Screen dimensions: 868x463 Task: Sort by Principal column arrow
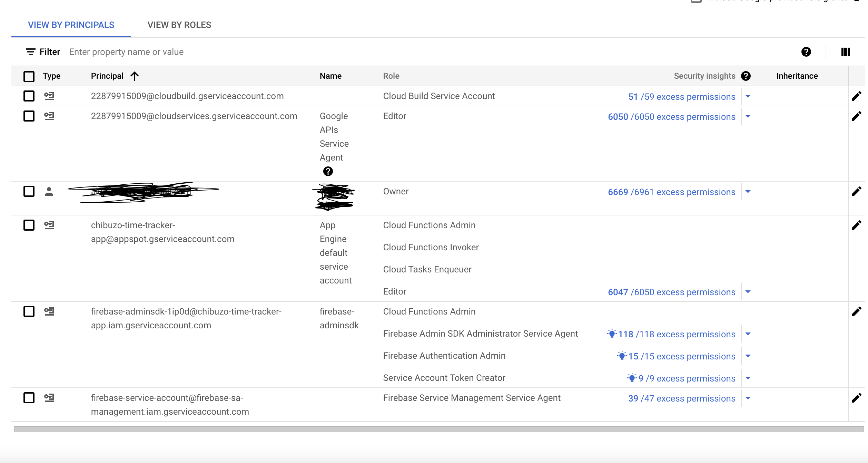tap(135, 76)
